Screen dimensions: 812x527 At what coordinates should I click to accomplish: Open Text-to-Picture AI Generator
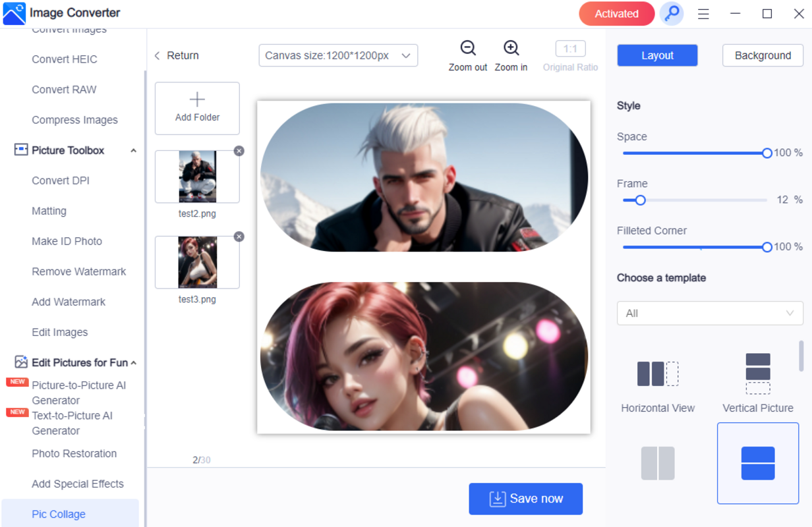72,423
